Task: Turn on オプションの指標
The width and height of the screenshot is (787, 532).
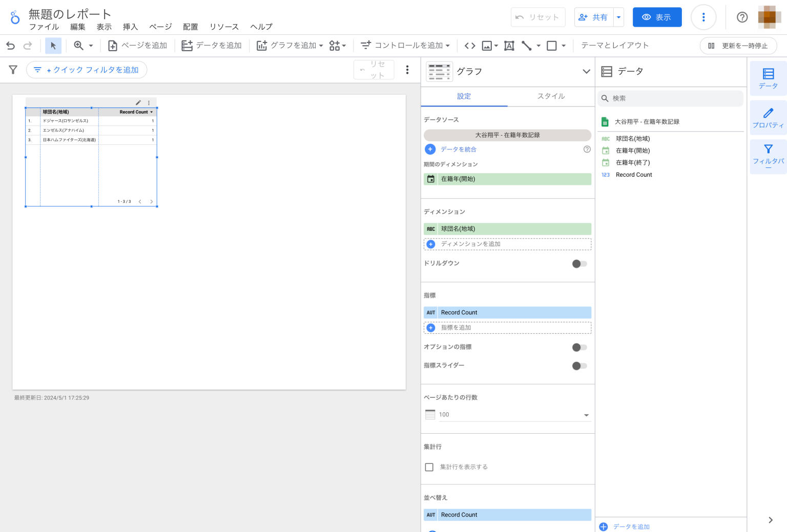Action: [579, 347]
